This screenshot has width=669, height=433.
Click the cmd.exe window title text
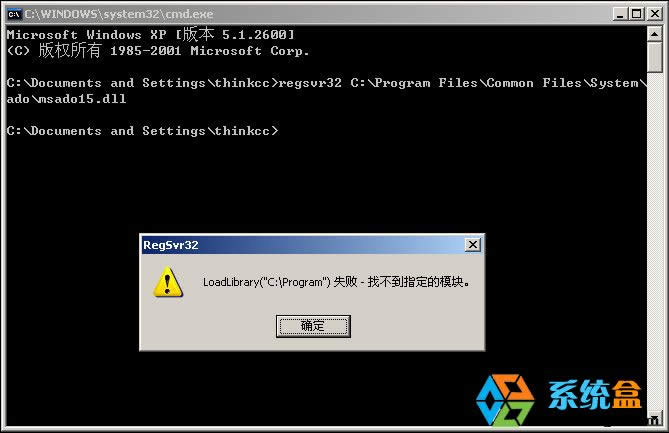119,14
